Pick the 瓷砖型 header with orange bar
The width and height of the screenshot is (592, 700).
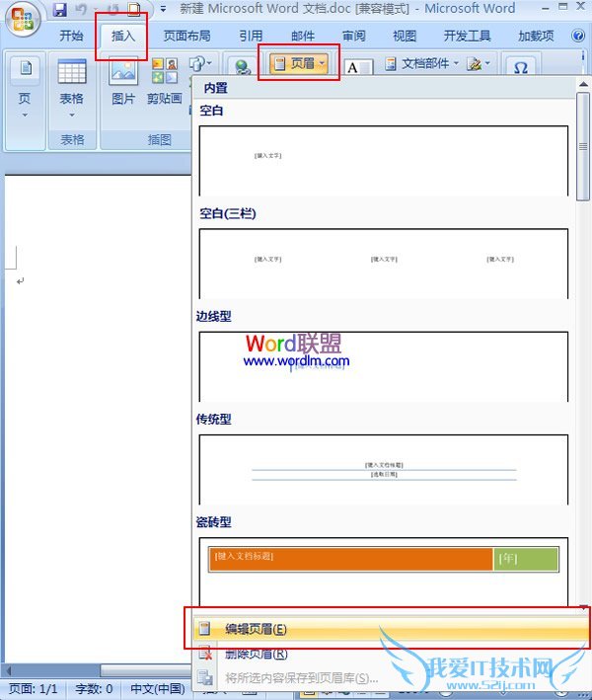(x=383, y=570)
